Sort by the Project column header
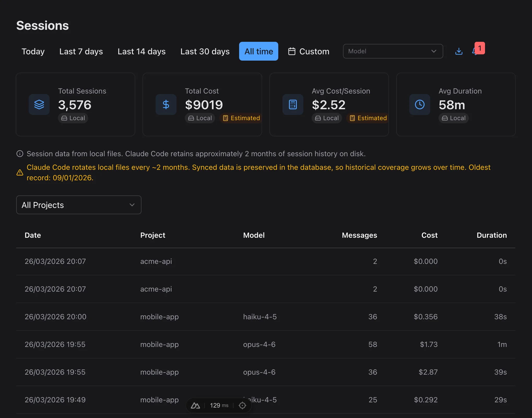The width and height of the screenshot is (532, 418). (153, 235)
